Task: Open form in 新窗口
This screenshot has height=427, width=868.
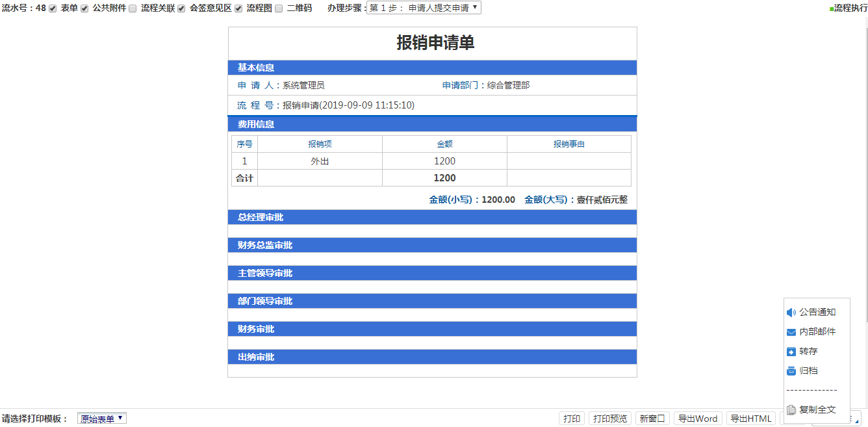Action: point(652,419)
